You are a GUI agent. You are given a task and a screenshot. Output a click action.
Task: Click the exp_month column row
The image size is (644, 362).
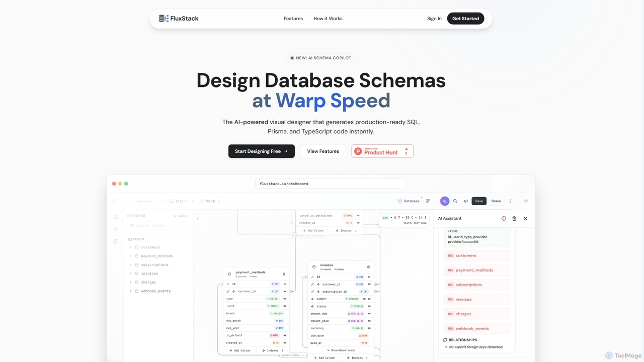click(x=257, y=321)
